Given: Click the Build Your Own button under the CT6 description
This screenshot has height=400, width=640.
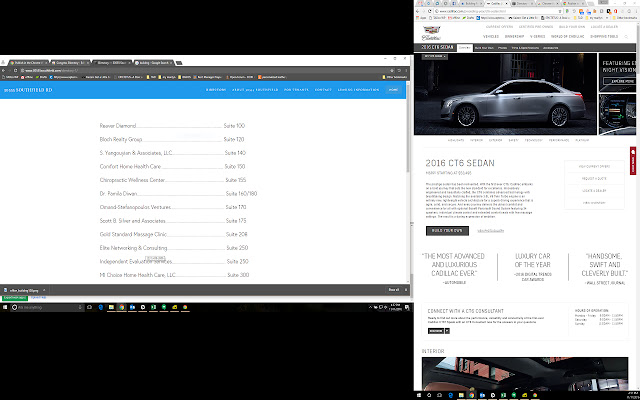Looking at the screenshot, I should (x=447, y=231).
